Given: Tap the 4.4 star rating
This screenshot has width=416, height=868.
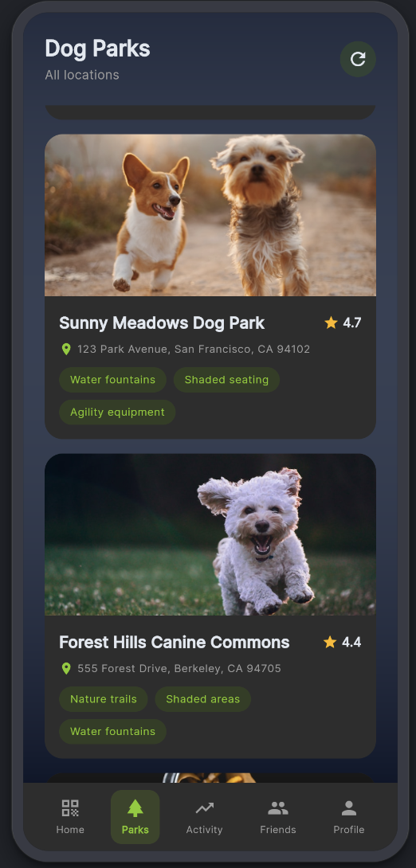Looking at the screenshot, I should [x=343, y=642].
